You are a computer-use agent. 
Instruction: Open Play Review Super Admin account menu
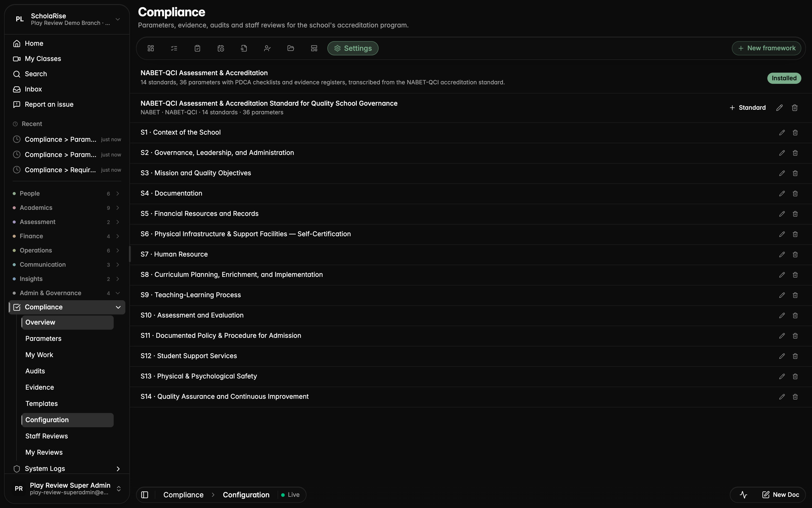(x=67, y=488)
